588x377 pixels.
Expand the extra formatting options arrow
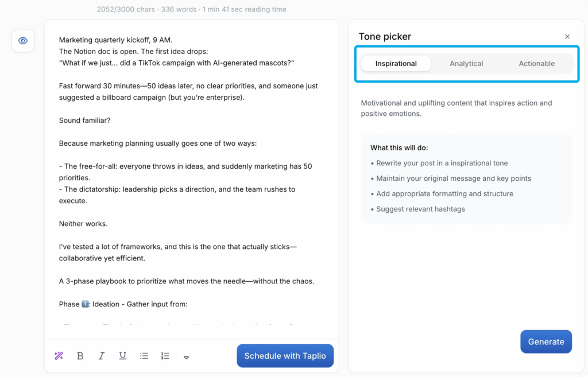[186, 357]
